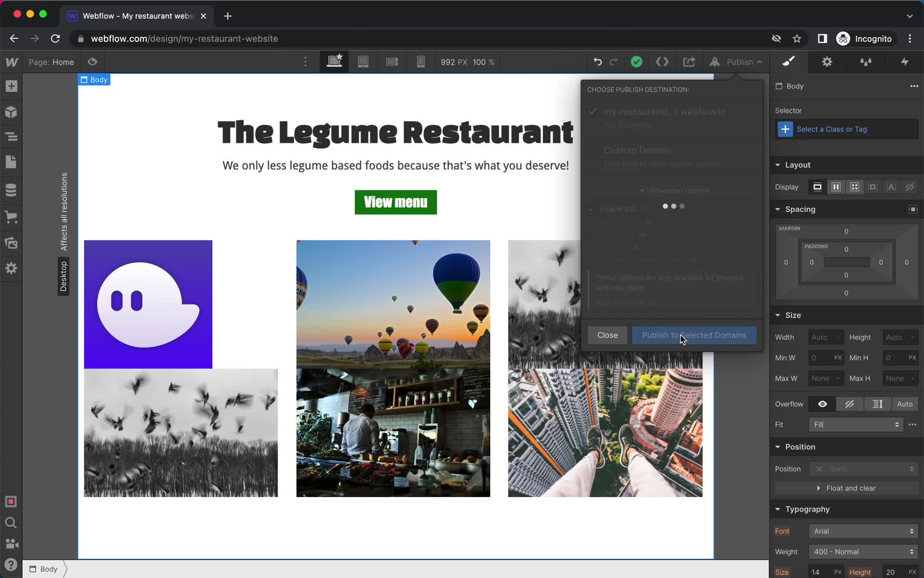The image size is (924, 578).
Task: Click the Webflow Designer pen/style tool
Action: (789, 62)
